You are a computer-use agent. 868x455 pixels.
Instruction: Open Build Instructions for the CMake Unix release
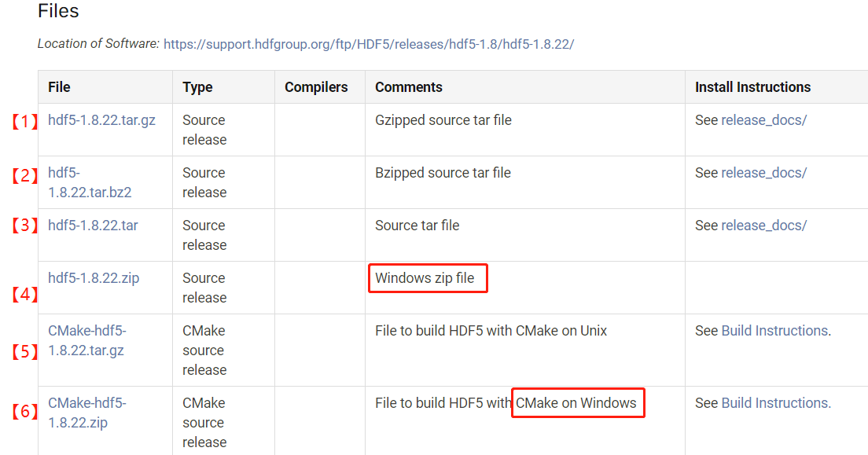[774, 330]
